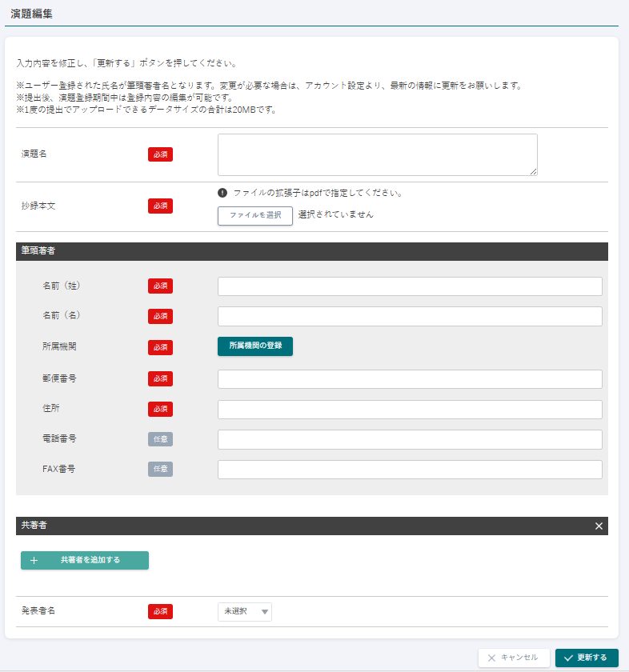Click the 名前（名） input field

(x=410, y=316)
